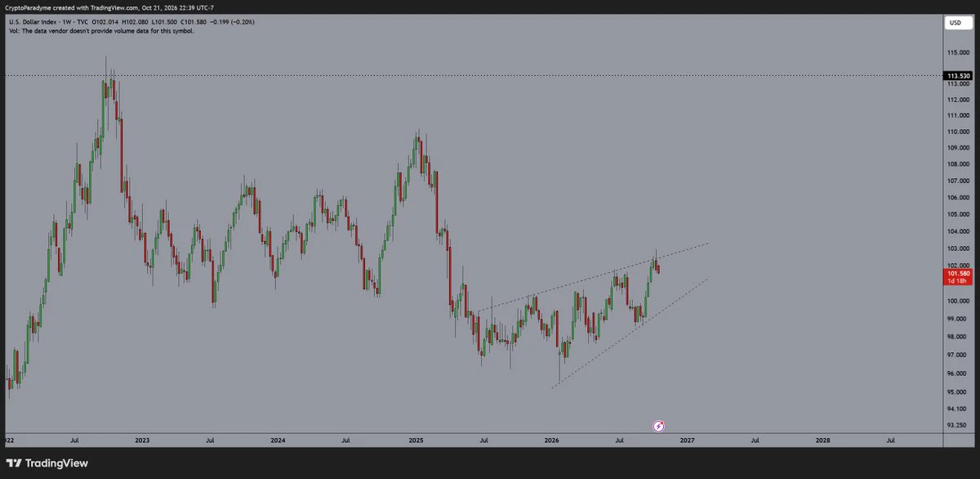This screenshot has height=479, width=980.
Task: Click the 2025 label on time axis
Action: [416, 440]
